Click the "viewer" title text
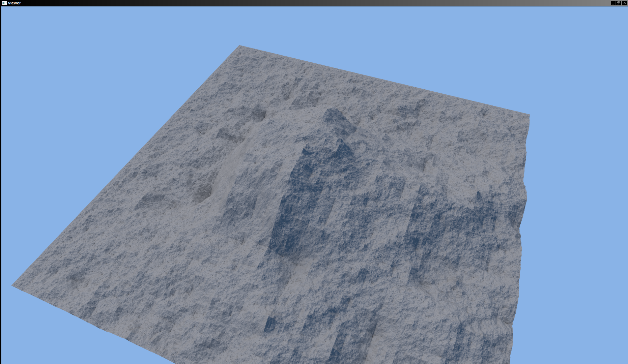The width and height of the screenshot is (628, 364). pos(15,3)
